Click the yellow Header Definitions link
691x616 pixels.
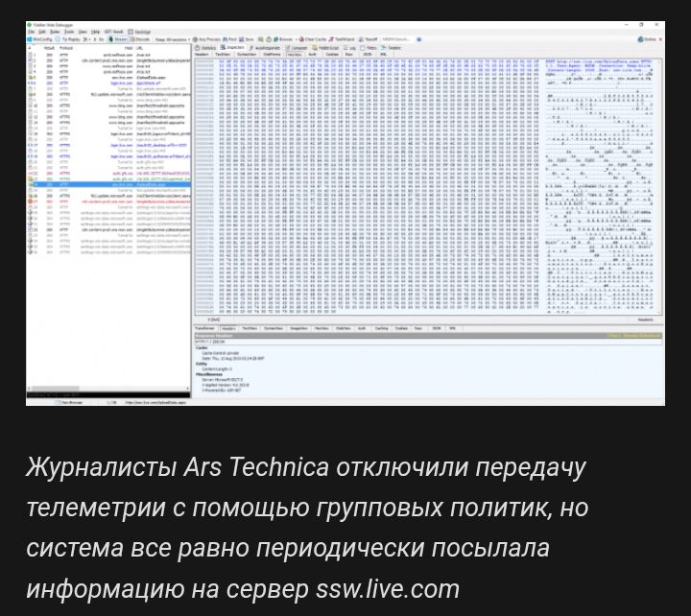640,336
